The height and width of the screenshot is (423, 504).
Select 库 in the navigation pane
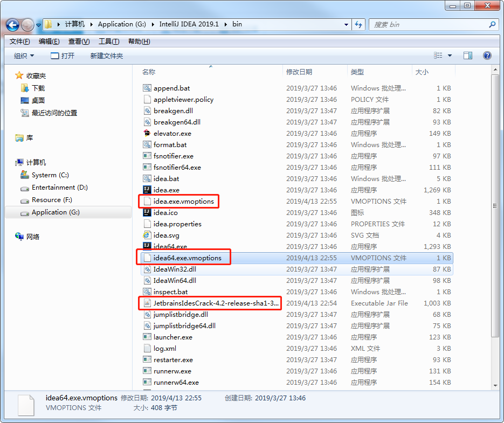(24, 137)
